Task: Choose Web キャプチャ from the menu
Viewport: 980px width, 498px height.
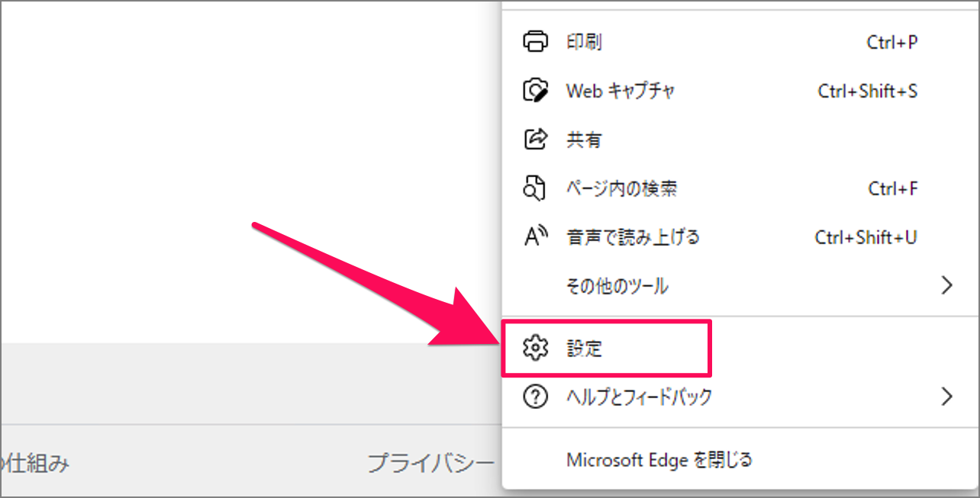Action: coord(620,91)
